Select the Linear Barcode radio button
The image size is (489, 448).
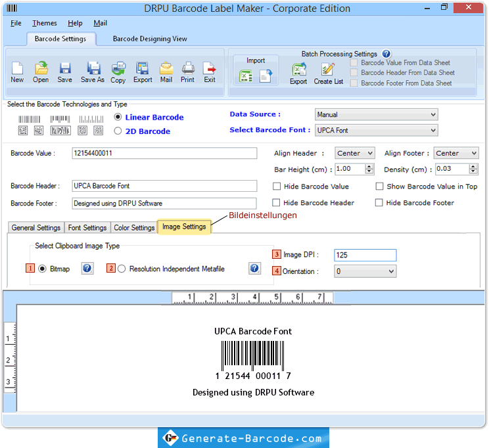[118, 117]
